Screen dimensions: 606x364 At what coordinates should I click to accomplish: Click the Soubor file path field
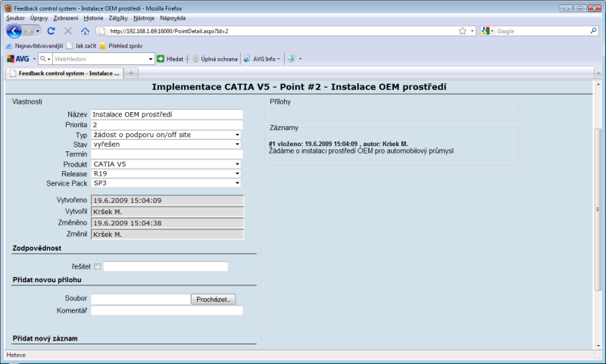[x=141, y=299]
